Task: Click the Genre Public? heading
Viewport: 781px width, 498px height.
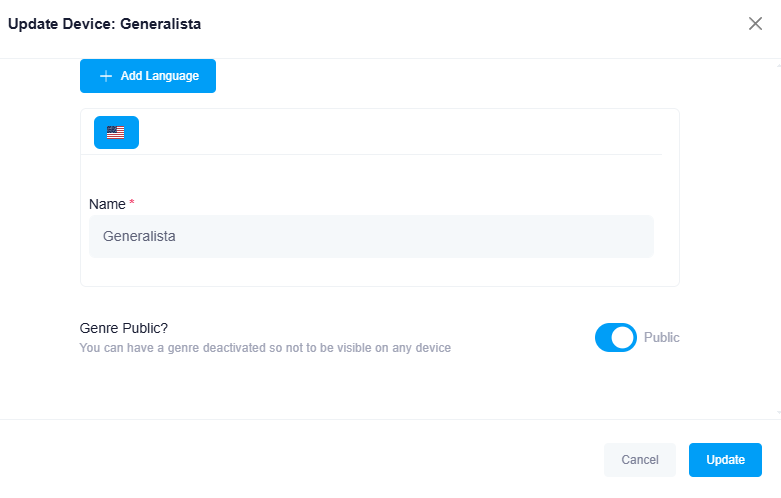Action: (123, 328)
